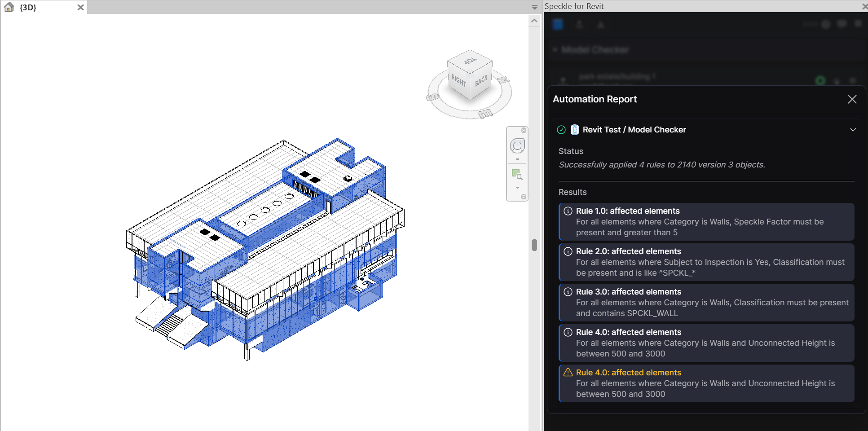The width and height of the screenshot is (868, 431).
Task: Open the info-level Rule 4.0 affected elements result
Action: pos(707,343)
